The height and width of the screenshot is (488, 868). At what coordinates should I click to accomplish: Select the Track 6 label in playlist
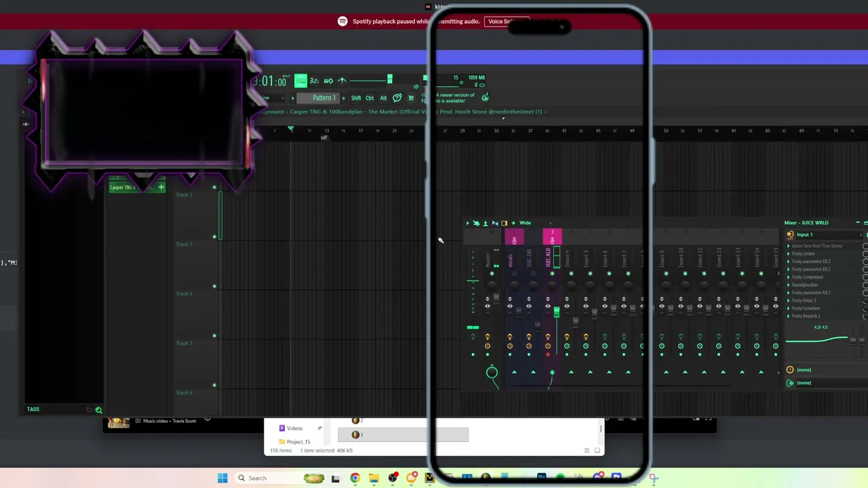[x=184, y=392]
